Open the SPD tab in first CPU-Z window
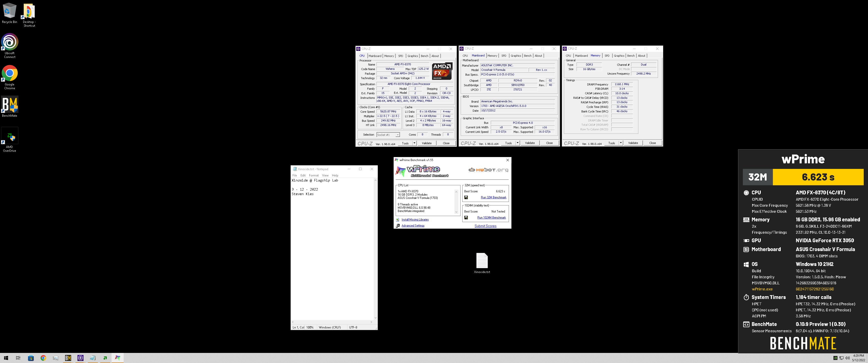 [400, 56]
